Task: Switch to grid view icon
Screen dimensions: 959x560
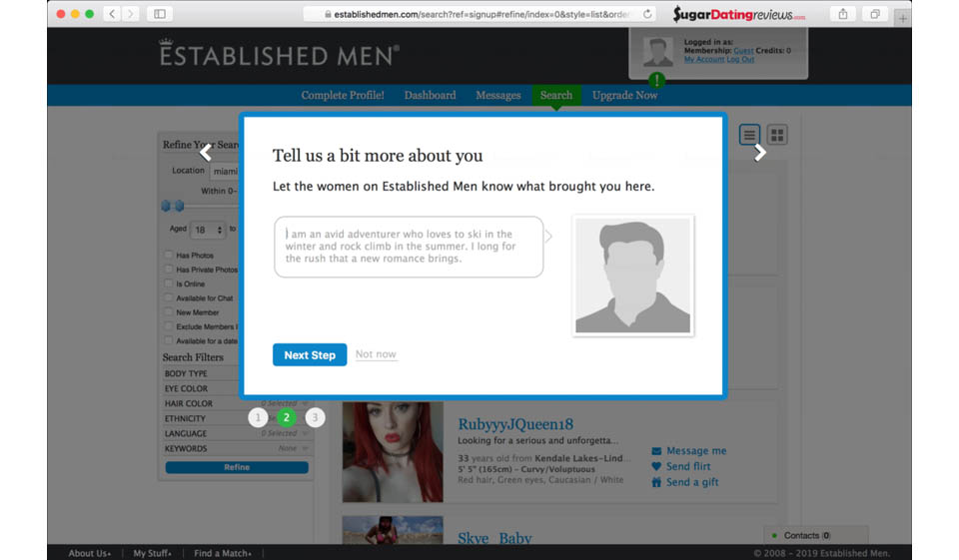Action: pos(777,135)
